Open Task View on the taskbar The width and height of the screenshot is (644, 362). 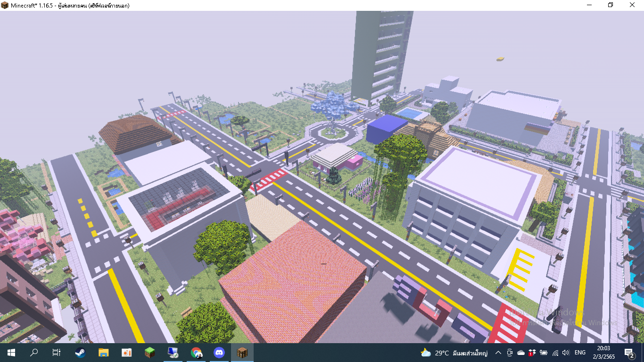[57, 353]
